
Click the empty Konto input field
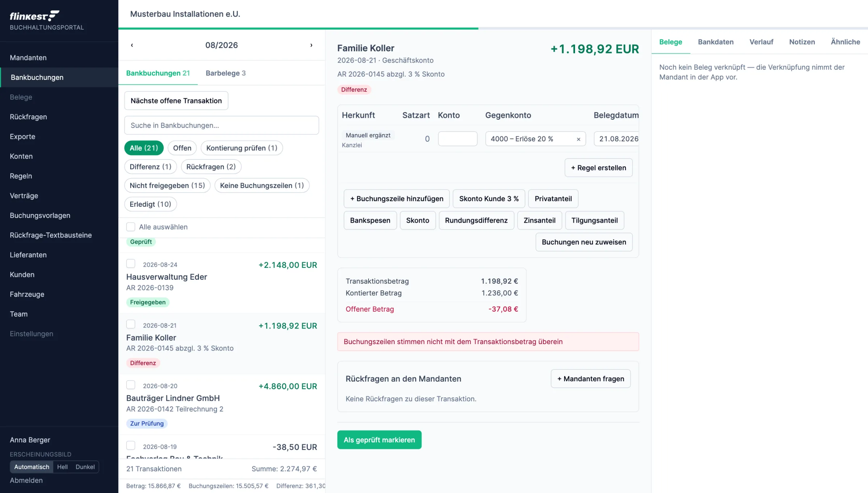tap(458, 139)
